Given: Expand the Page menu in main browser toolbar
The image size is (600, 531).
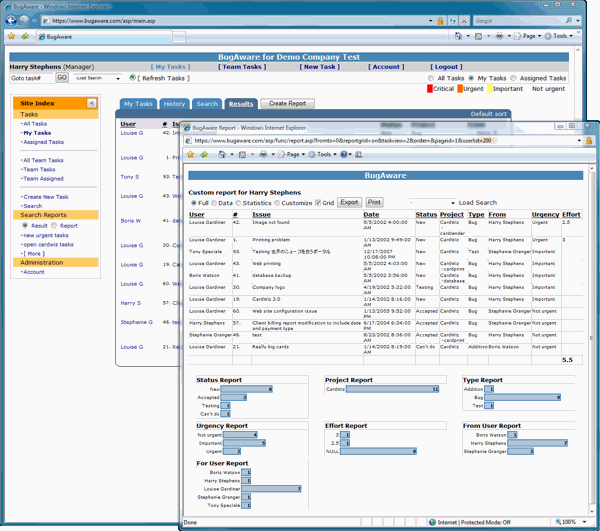Looking at the screenshot, I should coord(527,36).
